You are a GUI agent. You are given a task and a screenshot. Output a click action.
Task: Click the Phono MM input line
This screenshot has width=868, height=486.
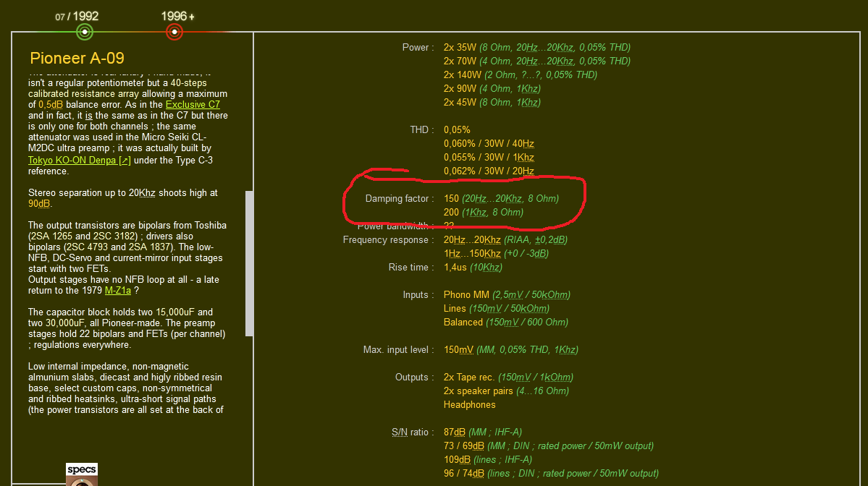(x=507, y=294)
